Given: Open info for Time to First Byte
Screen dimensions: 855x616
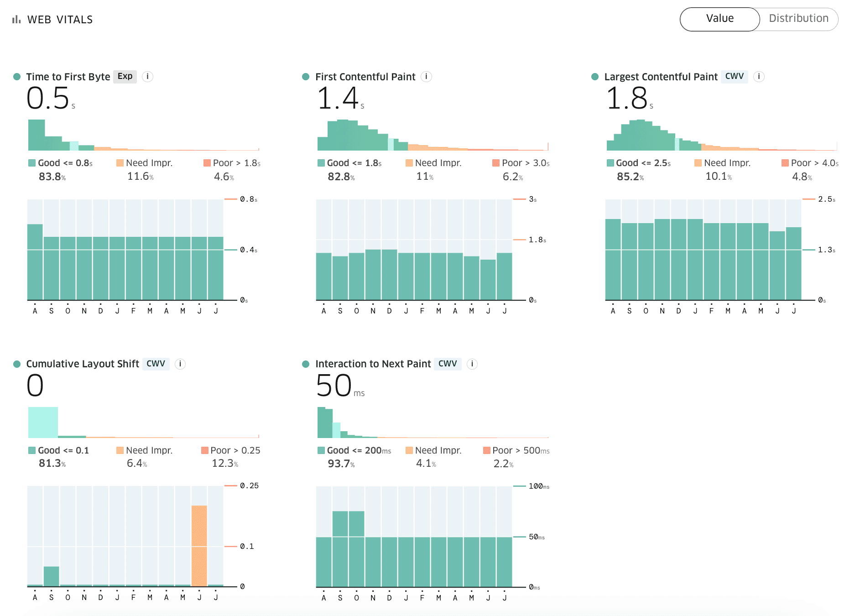Looking at the screenshot, I should tap(147, 77).
